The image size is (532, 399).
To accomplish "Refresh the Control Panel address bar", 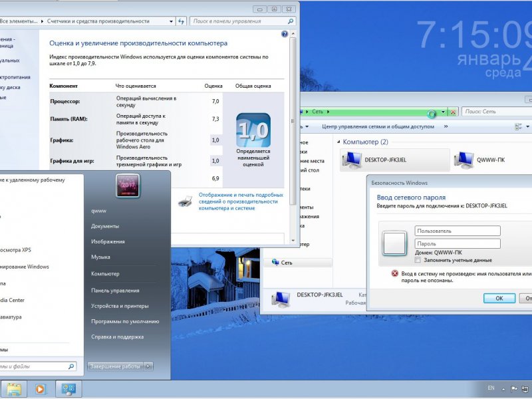I will [181, 21].
